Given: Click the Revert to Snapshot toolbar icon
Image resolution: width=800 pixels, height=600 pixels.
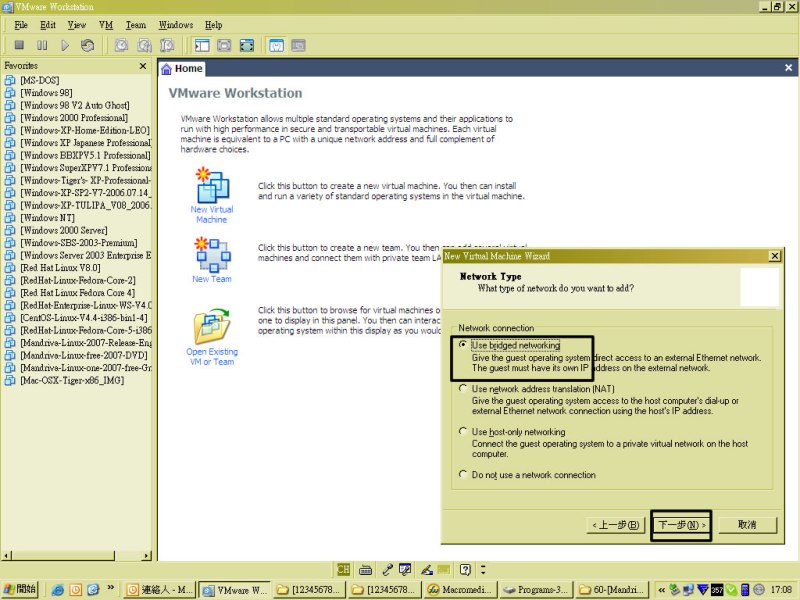Looking at the screenshot, I should pos(144,45).
